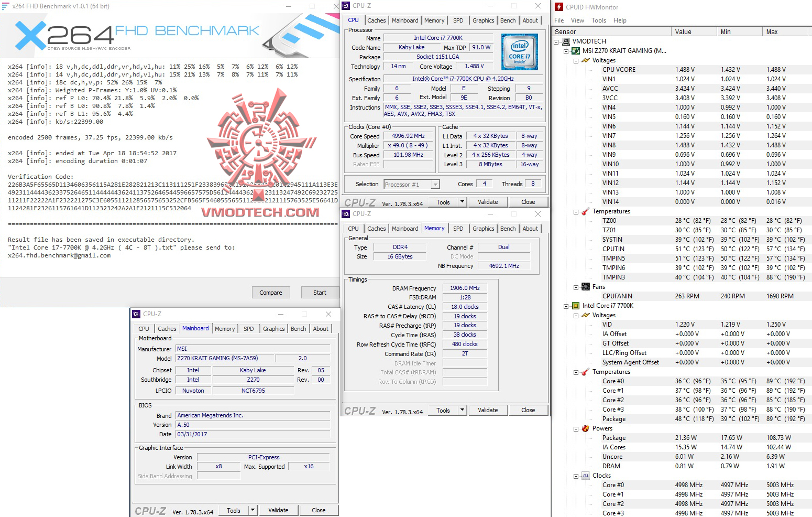
Task: Switch to the SPD tab in CPU-Z
Action: point(458,20)
